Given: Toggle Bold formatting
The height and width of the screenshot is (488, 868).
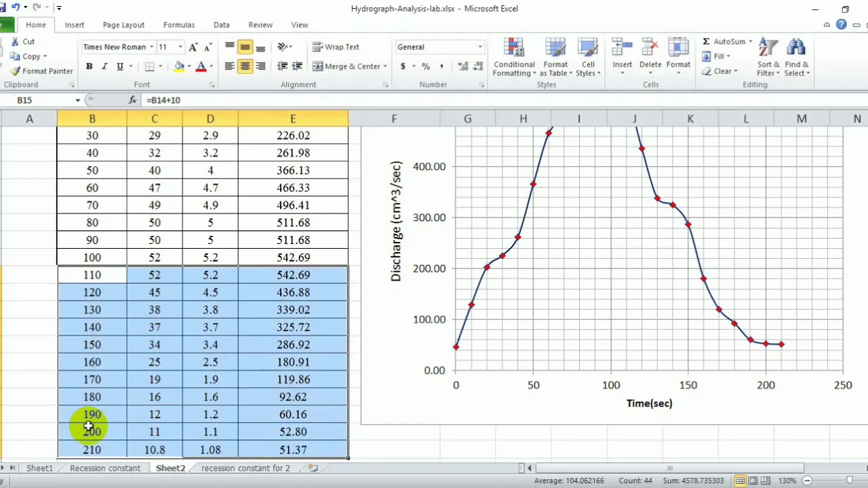Looking at the screenshot, I should coord(89,66).
